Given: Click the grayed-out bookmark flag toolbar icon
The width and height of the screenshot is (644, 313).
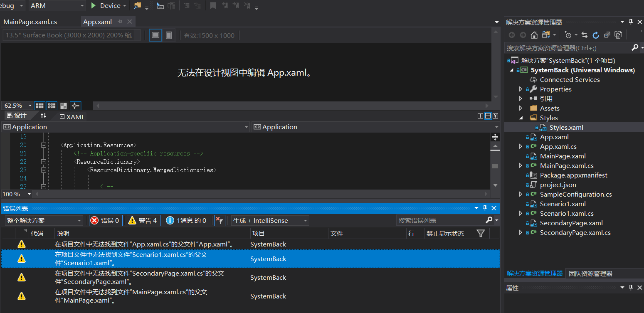Looking at the screenshot, I should click(x=213, y=5).
